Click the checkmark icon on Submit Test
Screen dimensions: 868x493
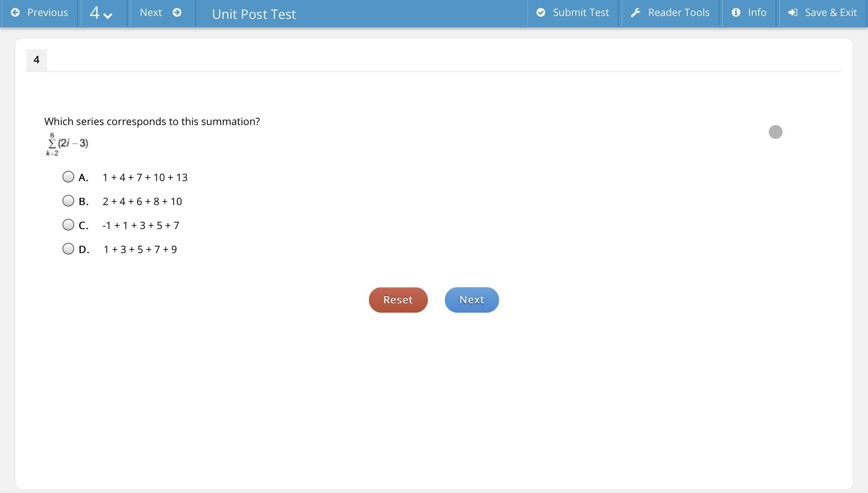tap(541, 13)
